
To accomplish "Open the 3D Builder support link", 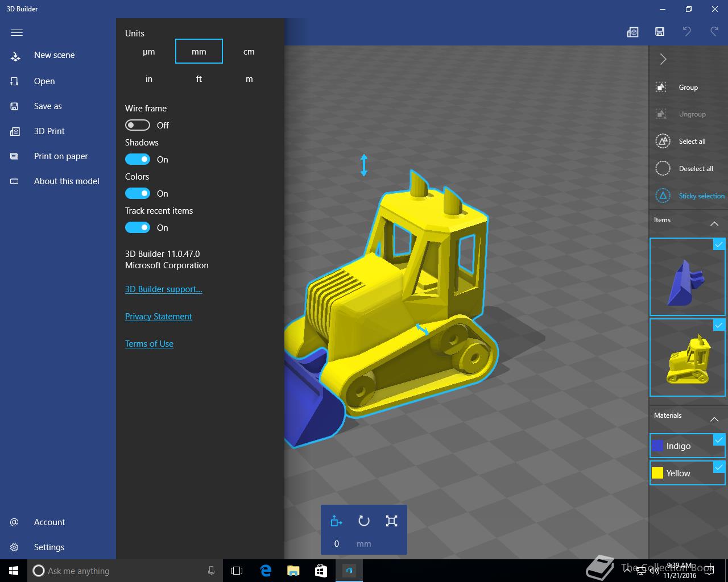I will coord(164,289).
